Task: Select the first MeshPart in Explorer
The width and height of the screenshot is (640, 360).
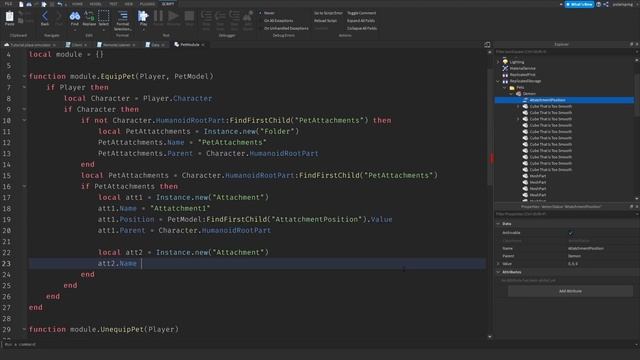Action: pos(538,176)
